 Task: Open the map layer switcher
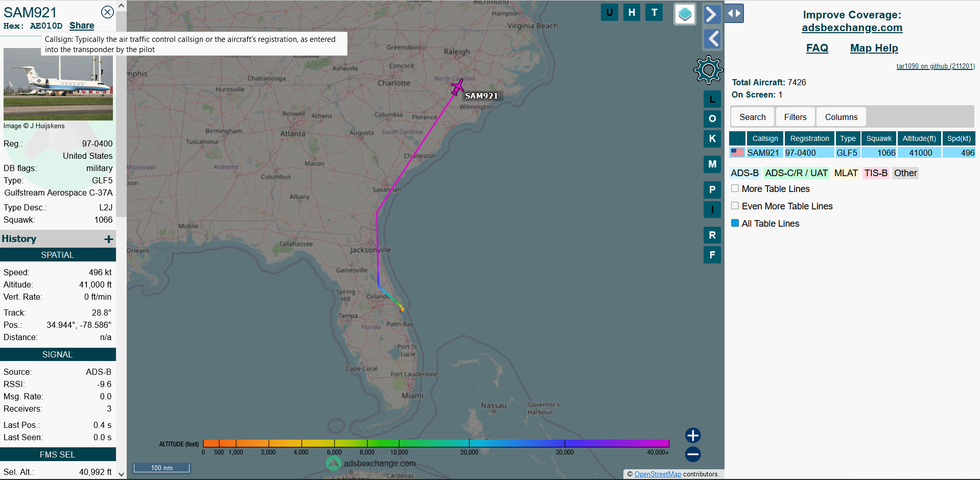coord(685,14)
